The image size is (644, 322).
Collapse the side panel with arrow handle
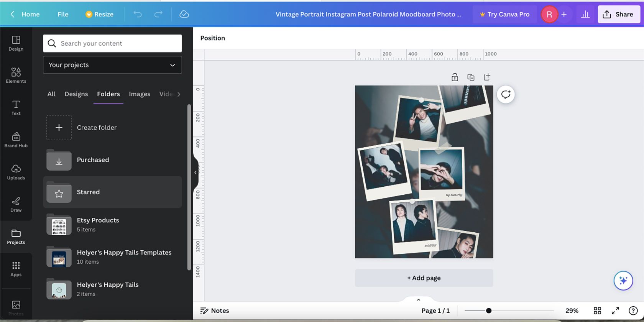point(195,172)
